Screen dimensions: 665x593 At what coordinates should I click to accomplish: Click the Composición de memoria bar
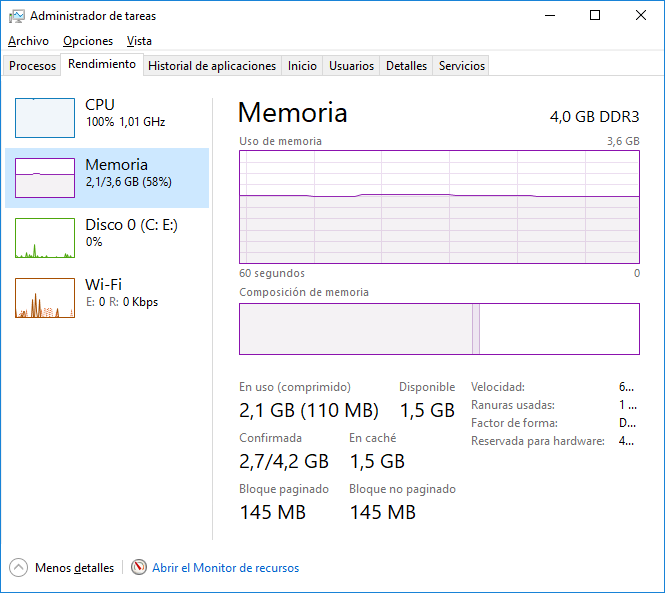(439, 329)
